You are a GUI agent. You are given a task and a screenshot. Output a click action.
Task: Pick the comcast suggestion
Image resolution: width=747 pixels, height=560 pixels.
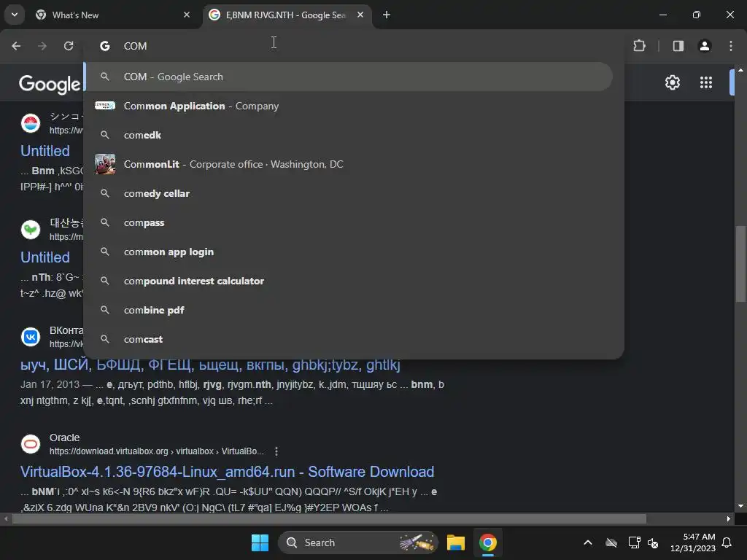(354, 339)
